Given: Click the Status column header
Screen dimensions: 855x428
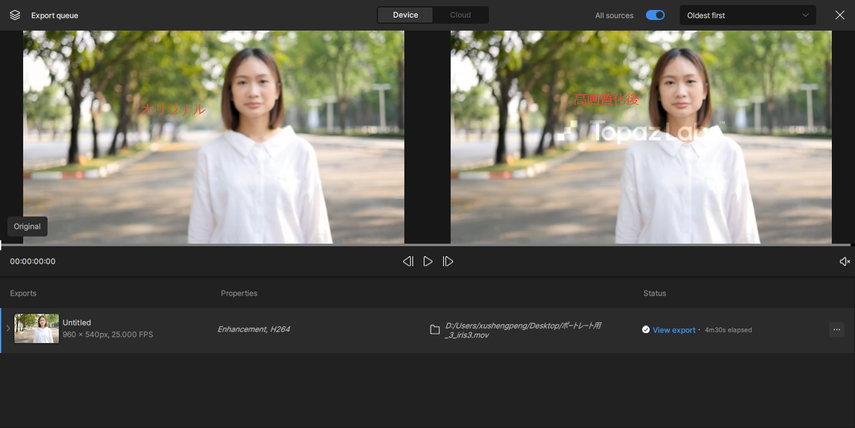Looking at the screenshot, I should (x=654, y=293).
